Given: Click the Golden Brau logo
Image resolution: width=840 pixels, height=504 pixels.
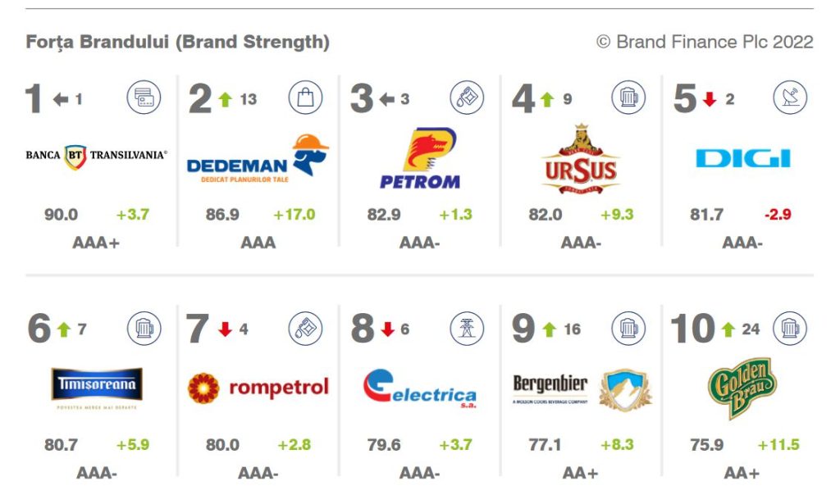Looking at the screenshot, I should (x=742, y=387).
